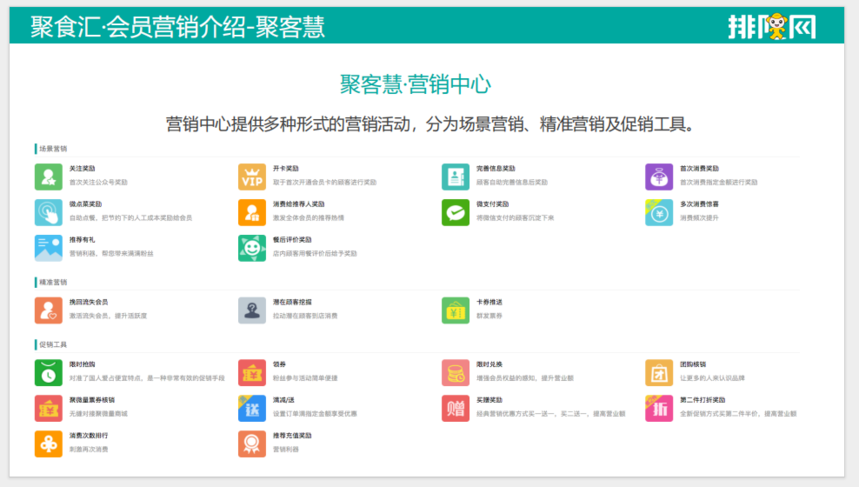Click the 关注奖励 label text
Image resolution: width=859 pixels, height=487 pixels.
click(x=82, y=169)
